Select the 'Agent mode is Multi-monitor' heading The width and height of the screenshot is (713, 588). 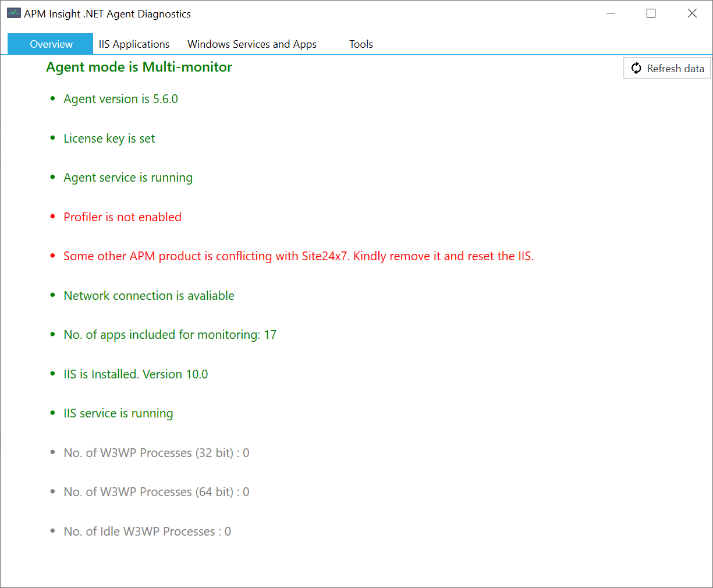139,67
